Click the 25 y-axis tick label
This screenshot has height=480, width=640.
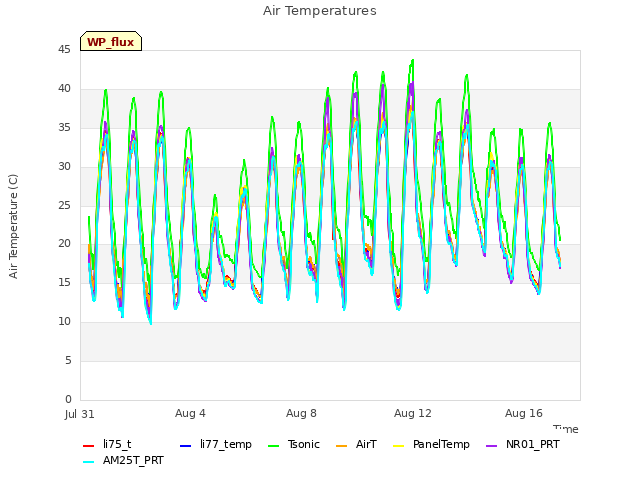(64, 205)
